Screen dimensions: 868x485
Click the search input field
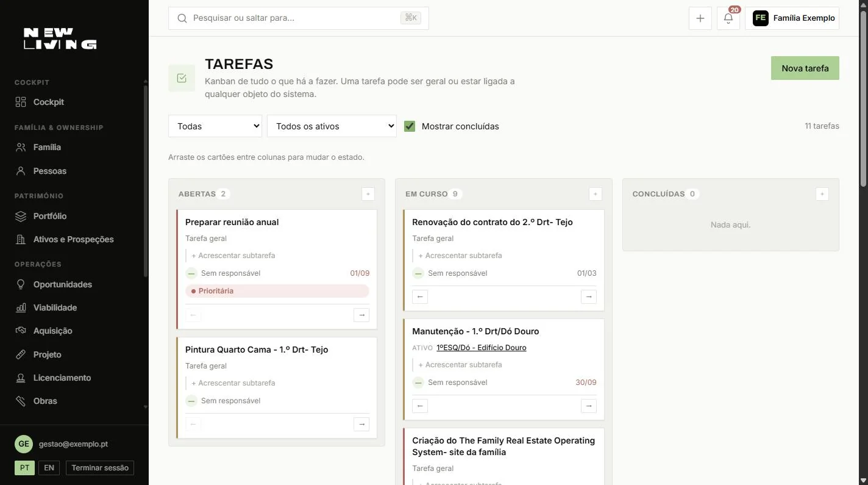coord(299,18)
